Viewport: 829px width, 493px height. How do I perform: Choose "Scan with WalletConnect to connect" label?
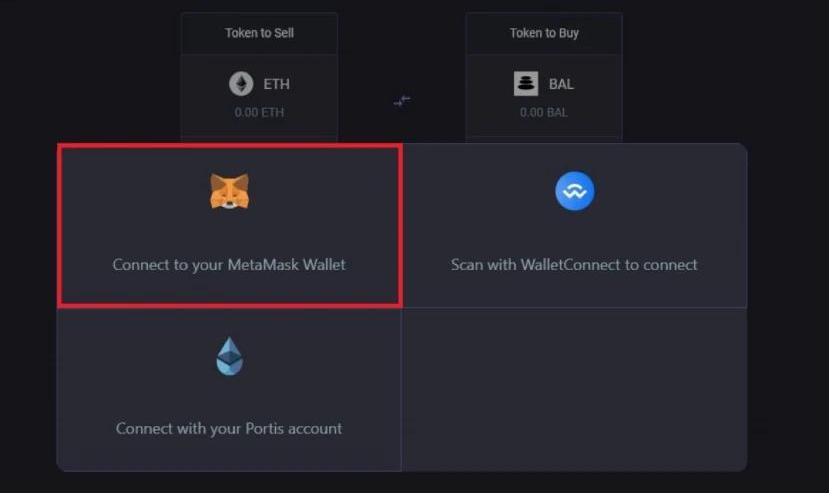(x=574, y=265)
